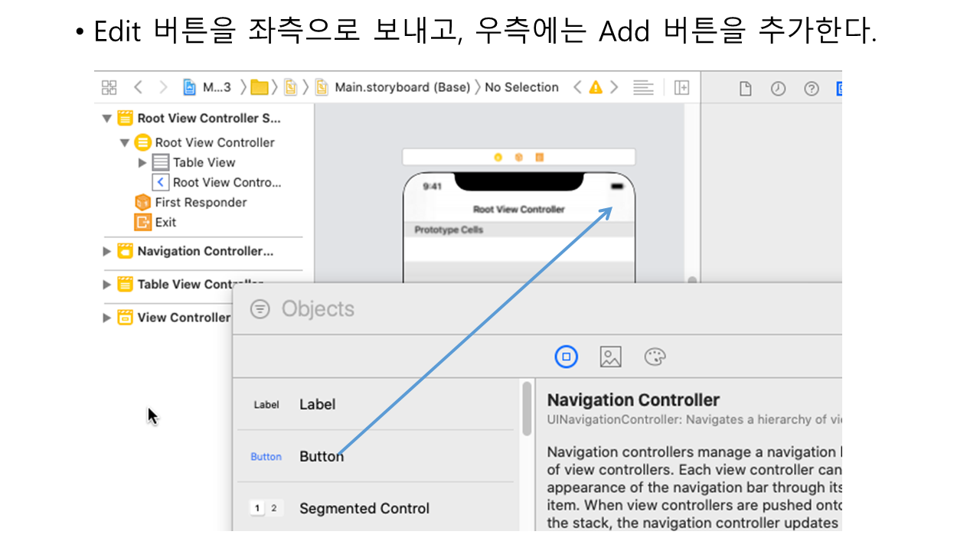Open the History inspector clock icon

click(x=778, y=89)
